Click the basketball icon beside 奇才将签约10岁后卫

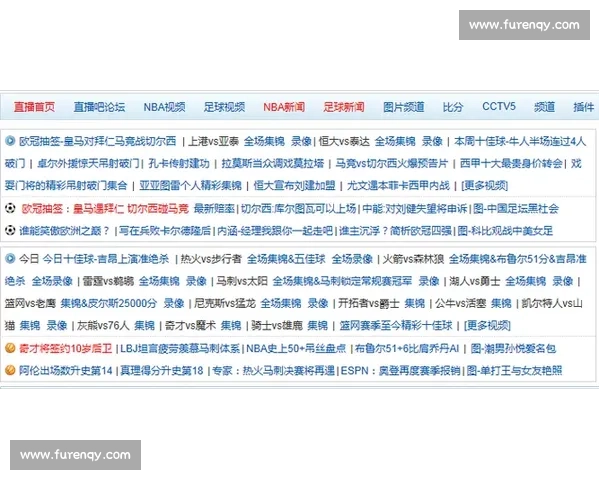[10, 348]
